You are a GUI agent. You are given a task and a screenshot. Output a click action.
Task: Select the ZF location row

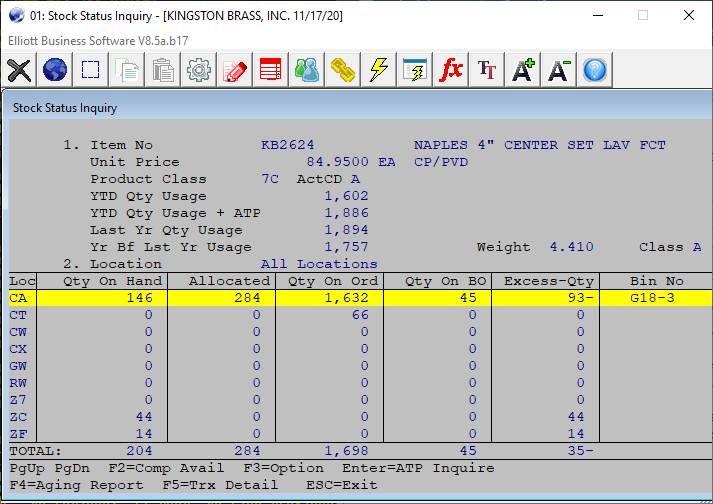click(361, 434)
